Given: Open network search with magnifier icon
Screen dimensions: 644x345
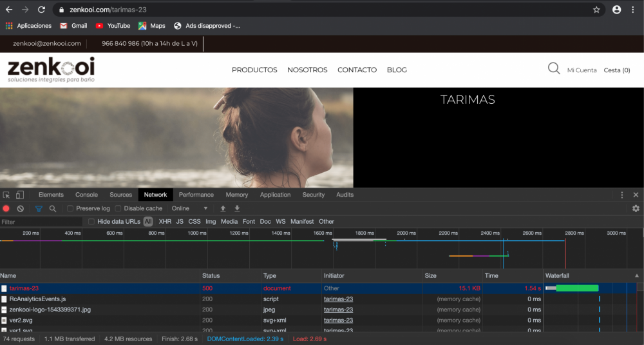Looking at the screenshot, I should pos(53,209).
